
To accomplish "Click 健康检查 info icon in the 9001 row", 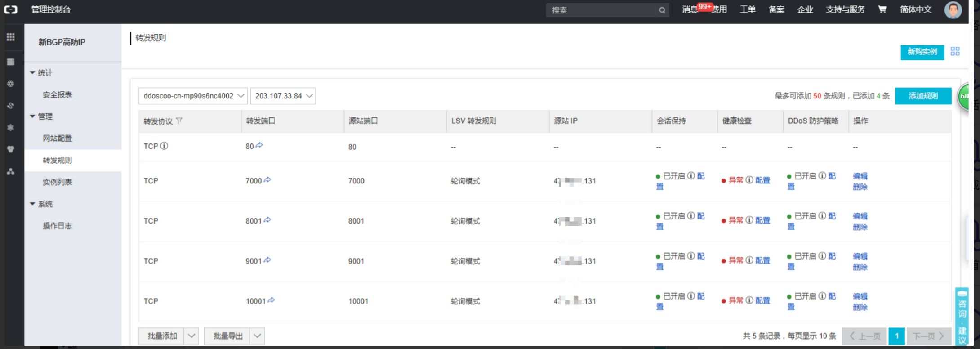I will click(x=749, y=260).
